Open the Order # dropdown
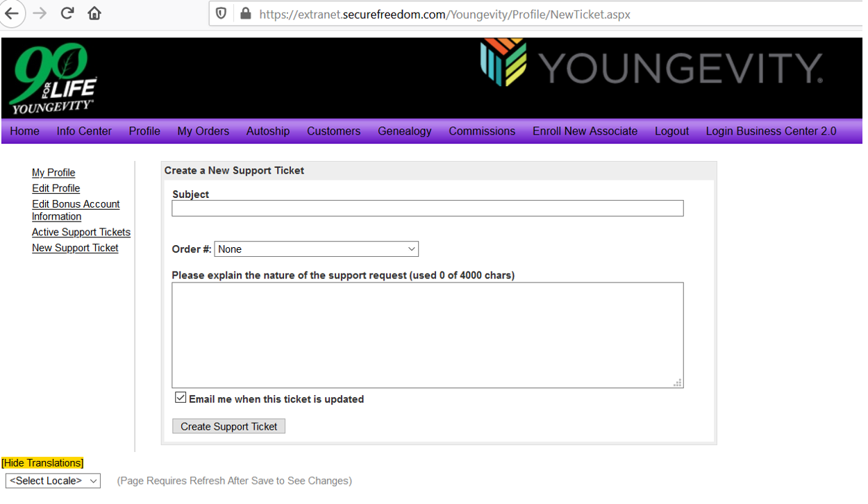Viewport: 868px width, 504px height. click(316, 249)
